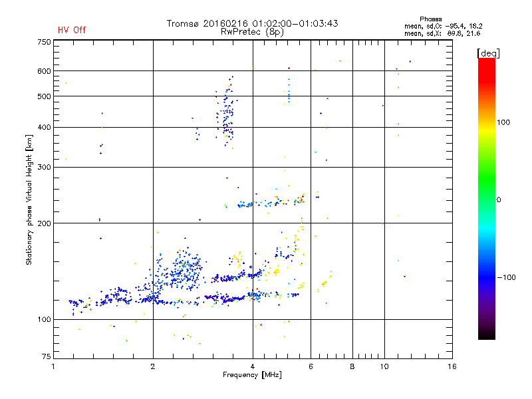This screenshot has height=399, width=532.
Task: Click the red HV Off label
Action: point(72,30)
